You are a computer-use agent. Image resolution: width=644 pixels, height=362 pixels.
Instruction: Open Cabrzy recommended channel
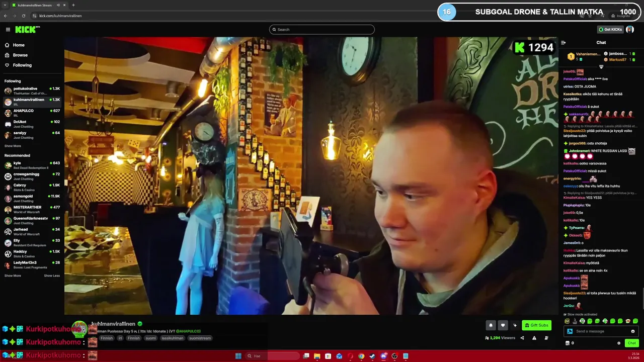coord(32,187)
